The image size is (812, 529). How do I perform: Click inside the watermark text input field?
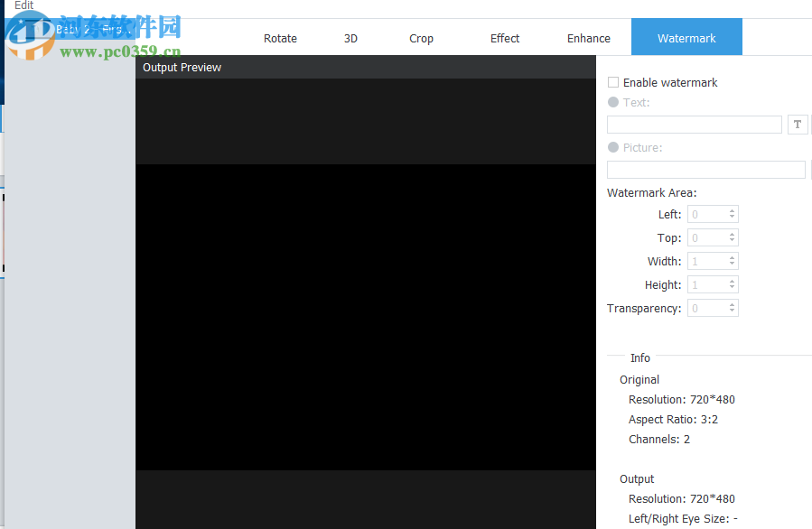tap(694, 124)
